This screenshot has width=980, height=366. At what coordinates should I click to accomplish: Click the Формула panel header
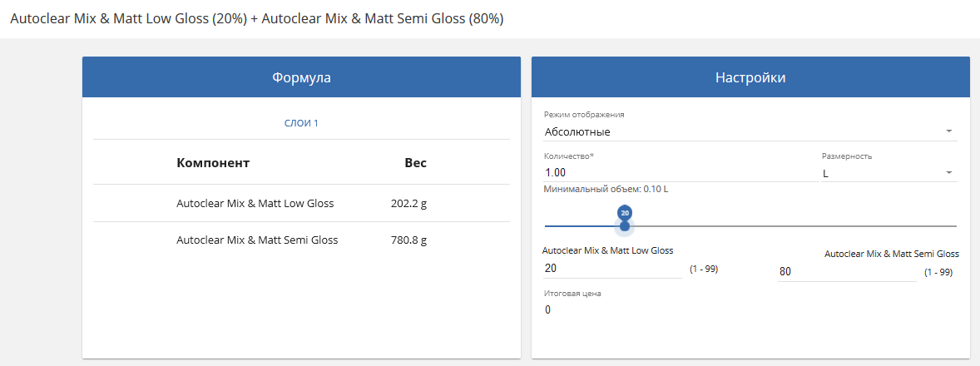click(x=301, y=77)
